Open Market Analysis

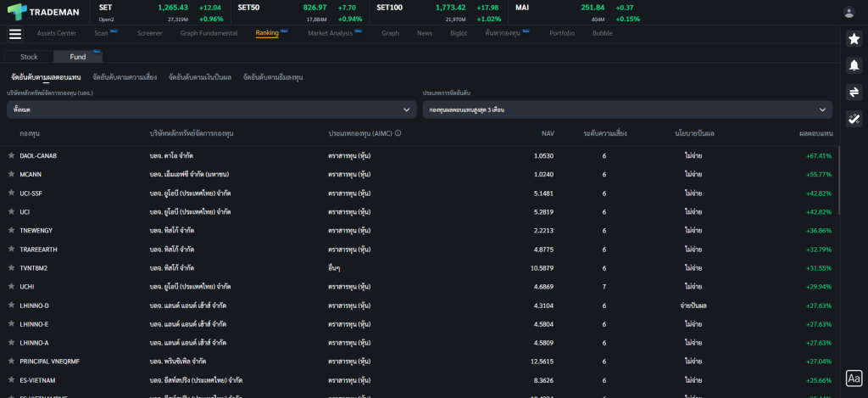coord(330,33)
